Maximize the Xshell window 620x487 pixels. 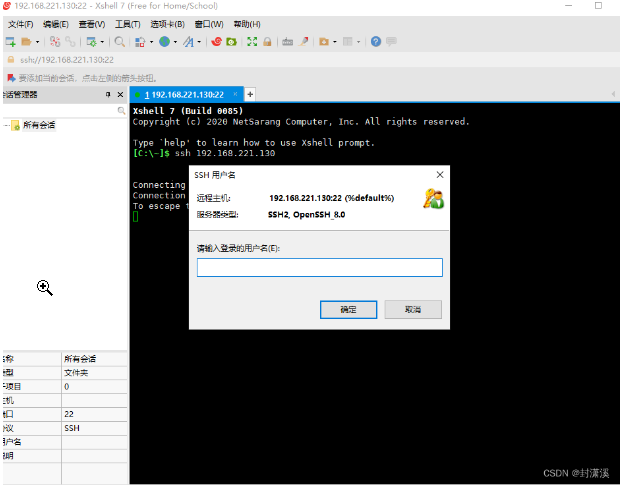pyautogui.click(x=598, y=6)
